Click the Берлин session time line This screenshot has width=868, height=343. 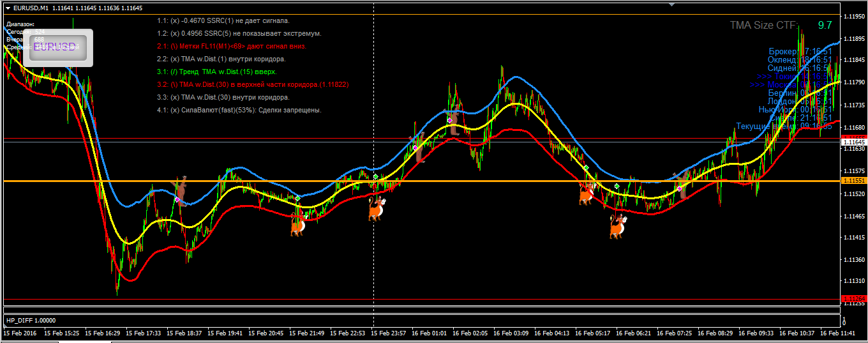pos(800,93)
